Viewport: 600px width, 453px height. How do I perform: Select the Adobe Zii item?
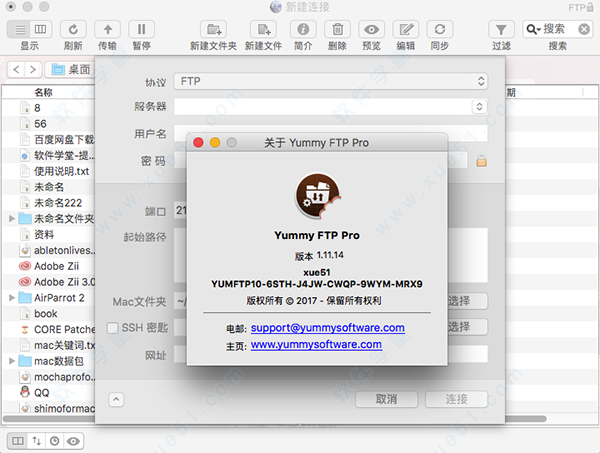56,266
